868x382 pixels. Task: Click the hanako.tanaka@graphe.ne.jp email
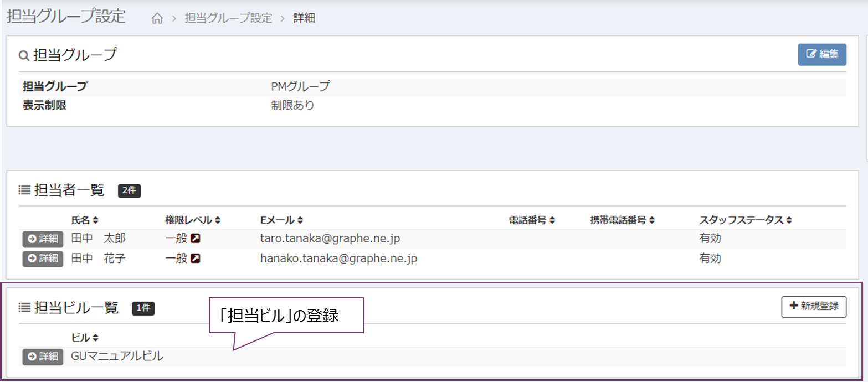(x=338, y=259)
